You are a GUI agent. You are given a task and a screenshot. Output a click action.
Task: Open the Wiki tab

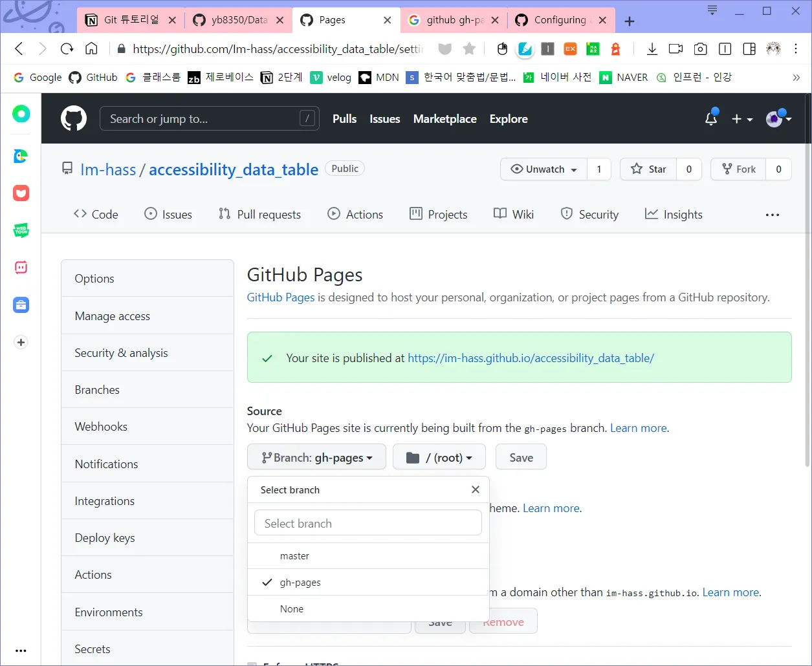(x=514, y=215)
